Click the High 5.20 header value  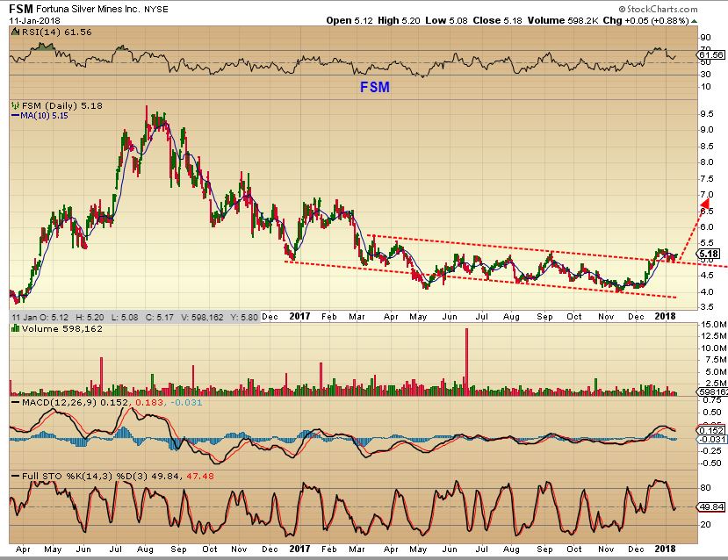pyautogui.click(x=399, y=20)
